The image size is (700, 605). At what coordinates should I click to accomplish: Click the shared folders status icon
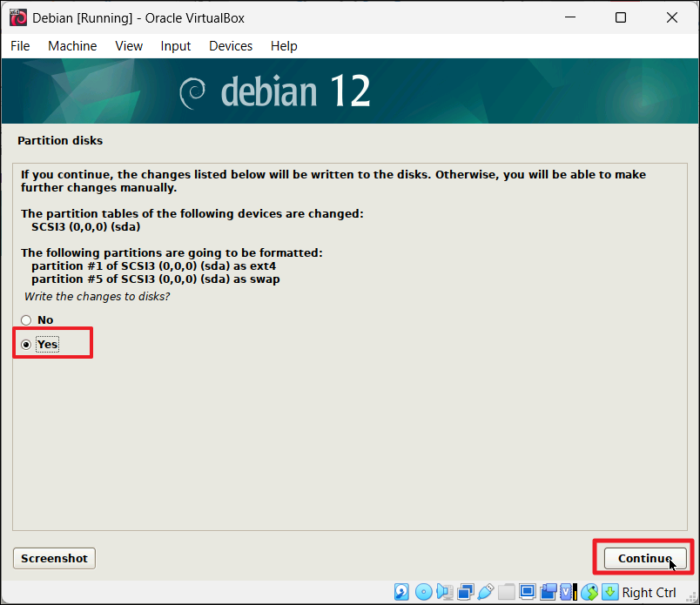[507, 593]
